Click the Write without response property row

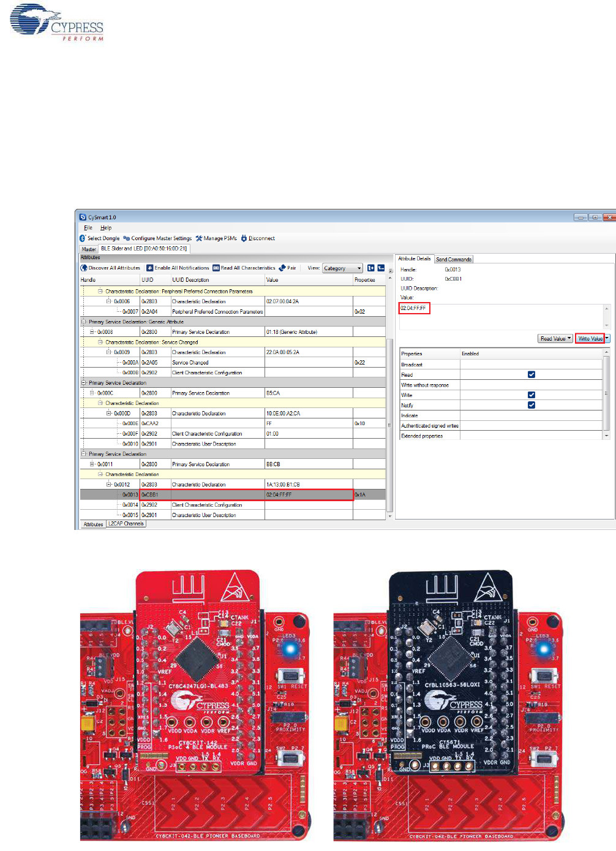(501, 385)
